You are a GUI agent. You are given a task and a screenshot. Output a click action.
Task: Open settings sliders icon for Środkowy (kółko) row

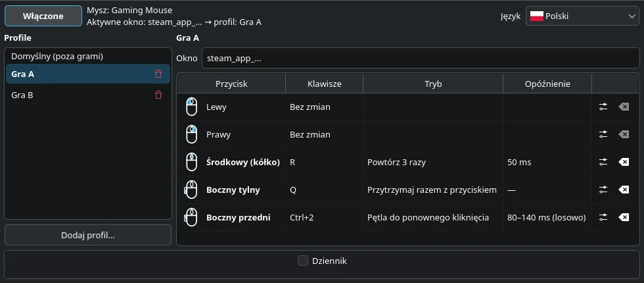tap(603, 162)
